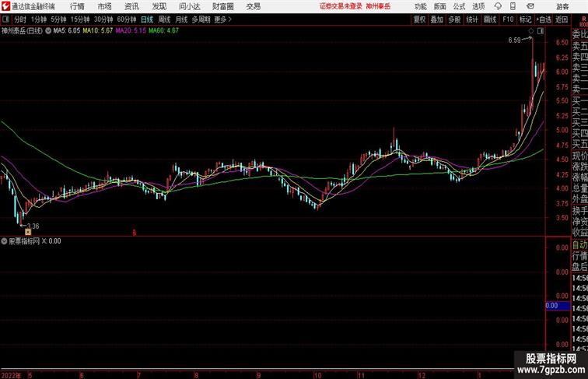This screenshot has width=588, height=379.
Task: Click the 6.59 high price label
Action: click(x=514, y=40)
